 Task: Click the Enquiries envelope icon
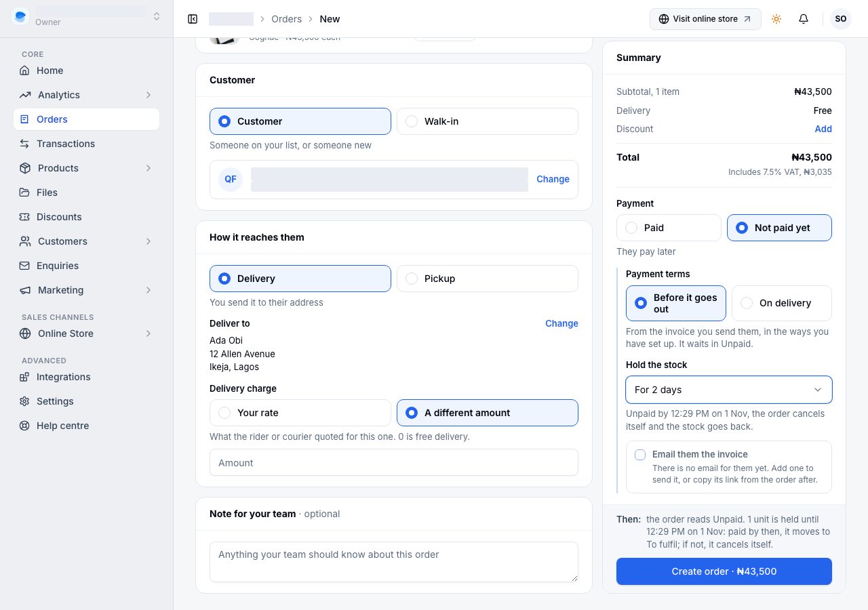(24, 266)
